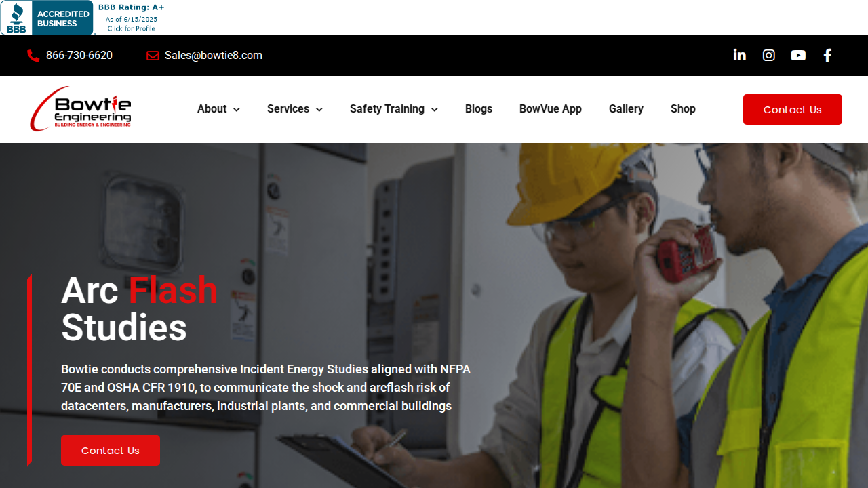Click the BBB Rating A+ profile text
Screen dimensions: 868x488
coord(132,18)
